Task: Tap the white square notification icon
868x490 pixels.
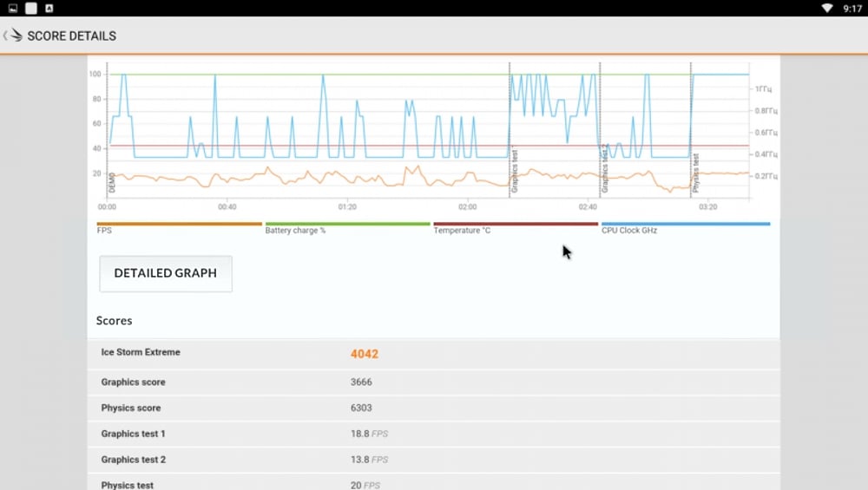Action: (x=31, y=8)
